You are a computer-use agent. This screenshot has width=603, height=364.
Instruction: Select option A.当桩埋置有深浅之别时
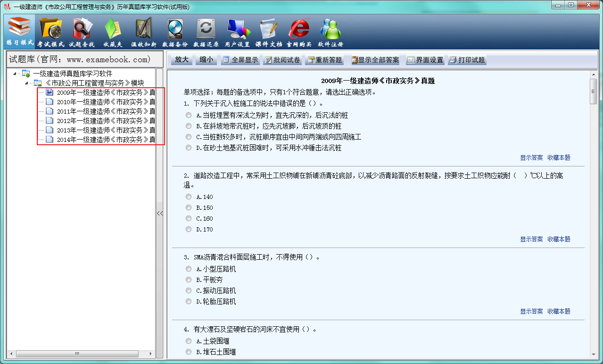[189, 115]
